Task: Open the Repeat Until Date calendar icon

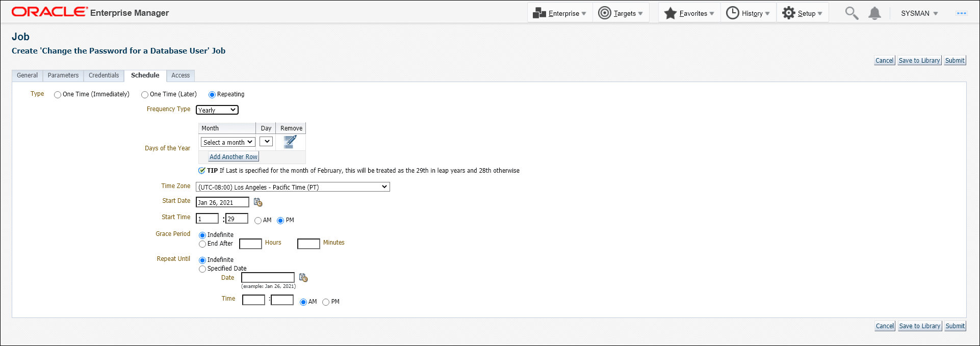Action: coord(303,278)
